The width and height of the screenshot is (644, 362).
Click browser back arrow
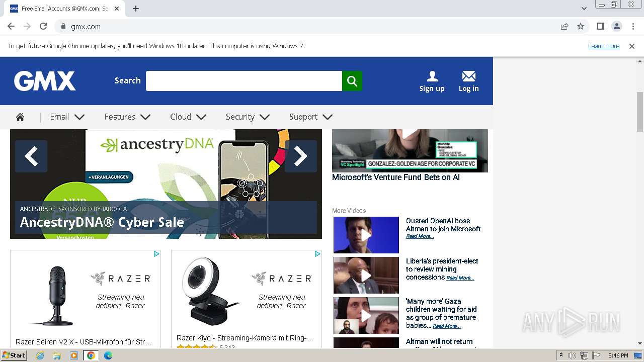(x=11, y=26)
